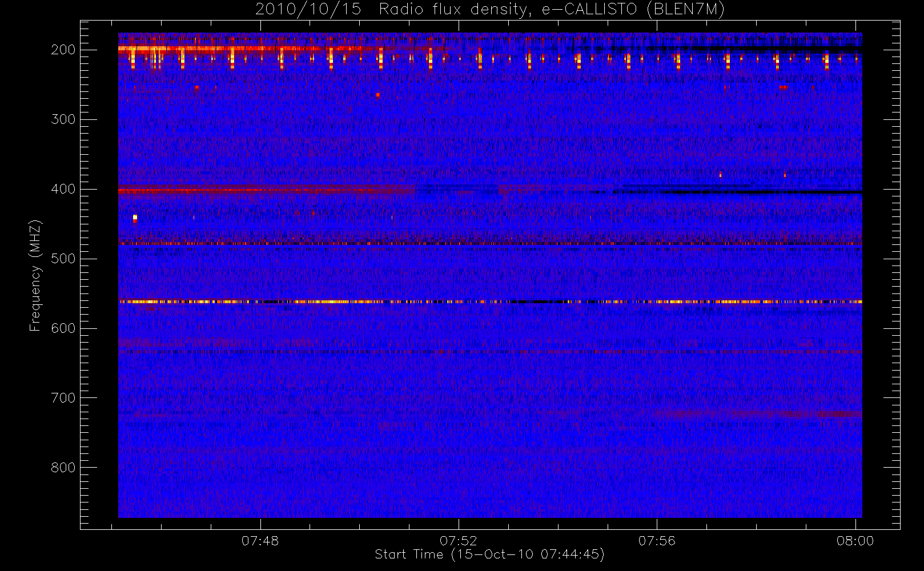Image resolution: width=924 pixels, height=571 pixels.
Task: Select the 600 frequency tick label
Action: pos(63,328)
